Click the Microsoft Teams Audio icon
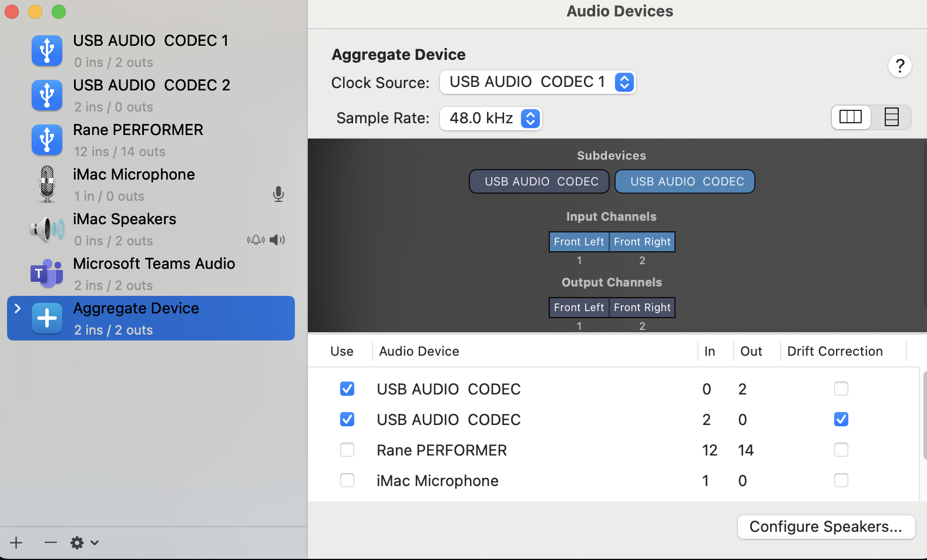This screenshot has width=927, height=560. [47, 274]
